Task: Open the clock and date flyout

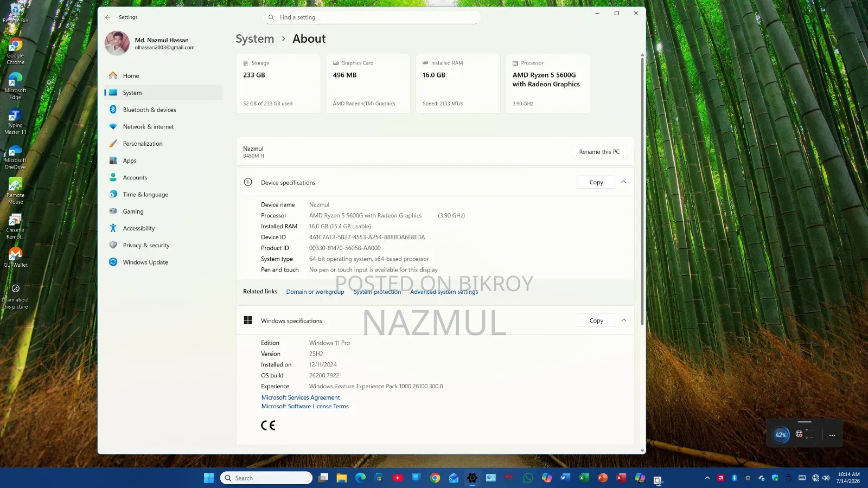Action: tap(848, 478)
